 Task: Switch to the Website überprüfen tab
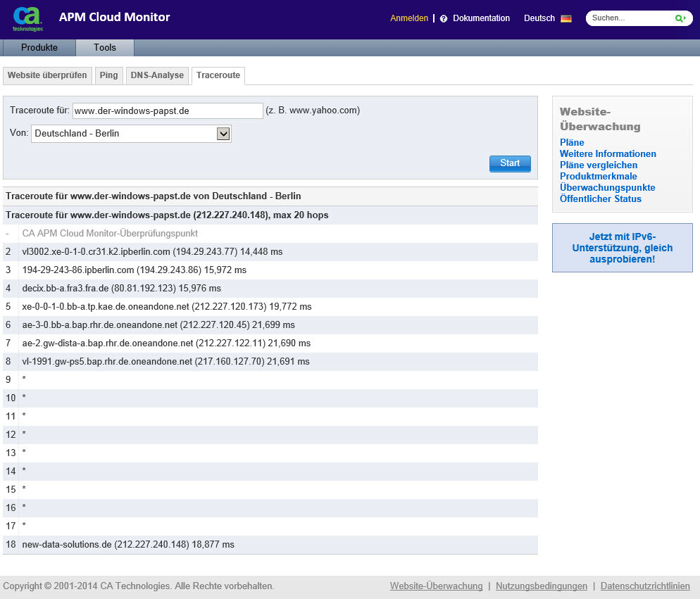47,75
